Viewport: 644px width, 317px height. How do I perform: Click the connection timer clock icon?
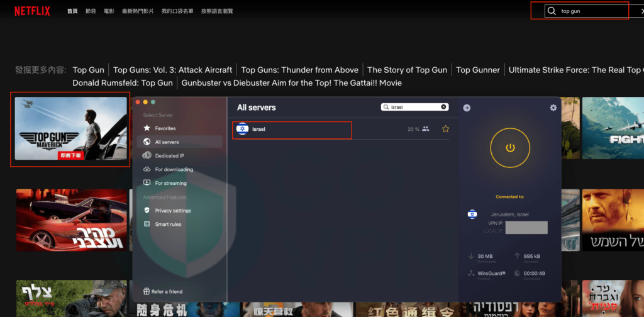coord(517,273)
